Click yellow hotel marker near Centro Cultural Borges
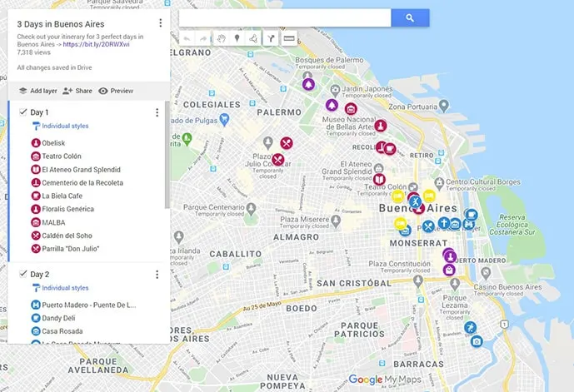Viewport: 574px width, 392px height. [x=429, y=196]
